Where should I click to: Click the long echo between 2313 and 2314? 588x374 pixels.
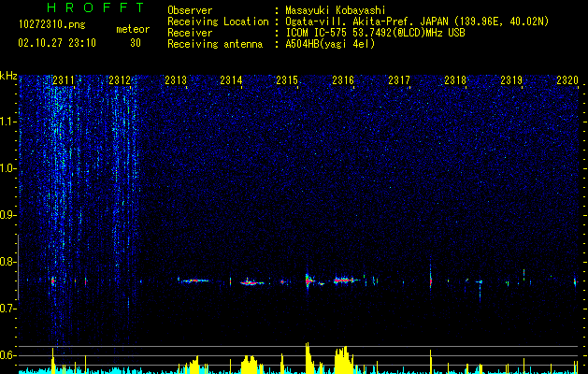click(x=194, y=280)
